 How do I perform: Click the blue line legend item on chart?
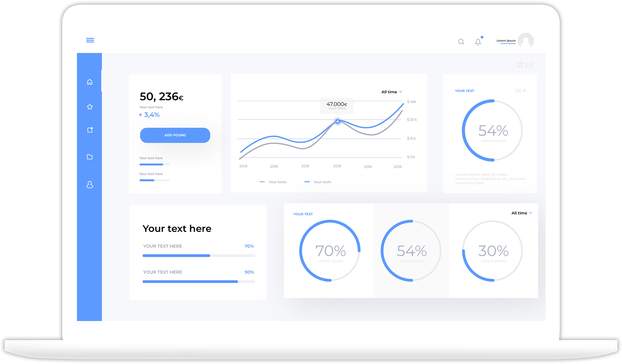pos(318,182)
